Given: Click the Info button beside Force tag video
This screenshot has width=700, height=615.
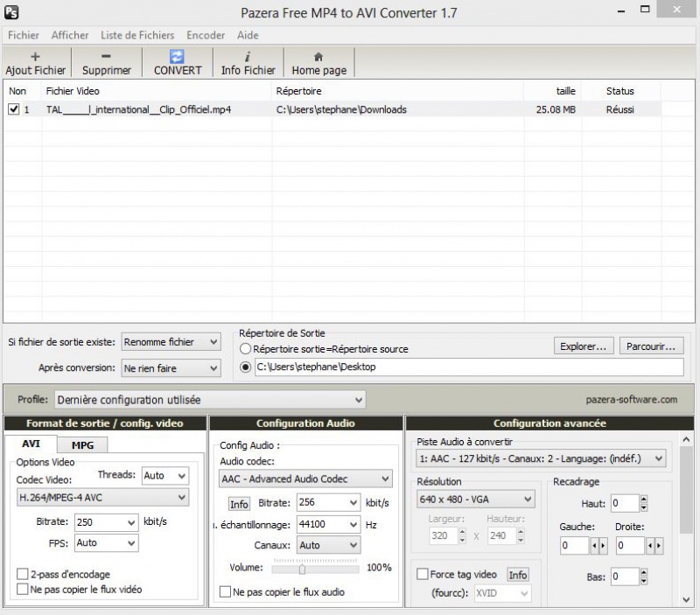Looking at the screenshot, I should 518,575.
